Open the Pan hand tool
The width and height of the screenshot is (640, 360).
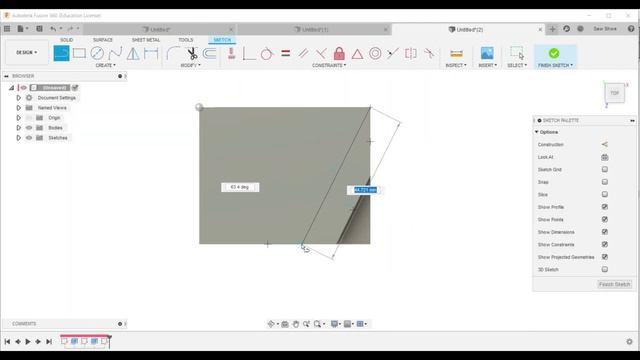click(x=296, y=324)
